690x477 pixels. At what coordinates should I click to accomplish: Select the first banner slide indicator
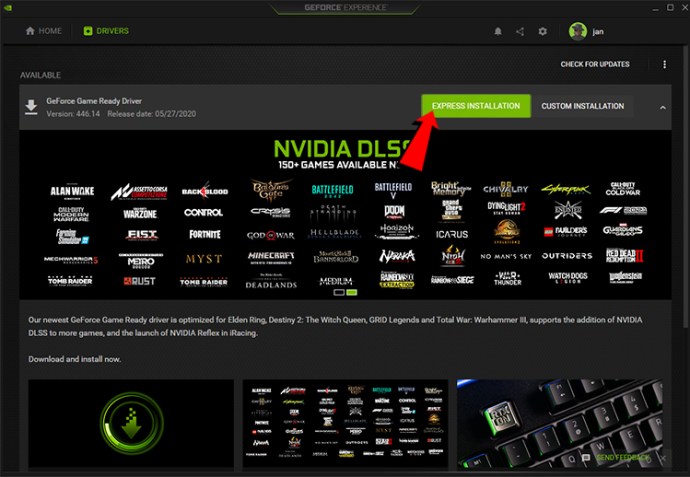[x=339, y=292]
